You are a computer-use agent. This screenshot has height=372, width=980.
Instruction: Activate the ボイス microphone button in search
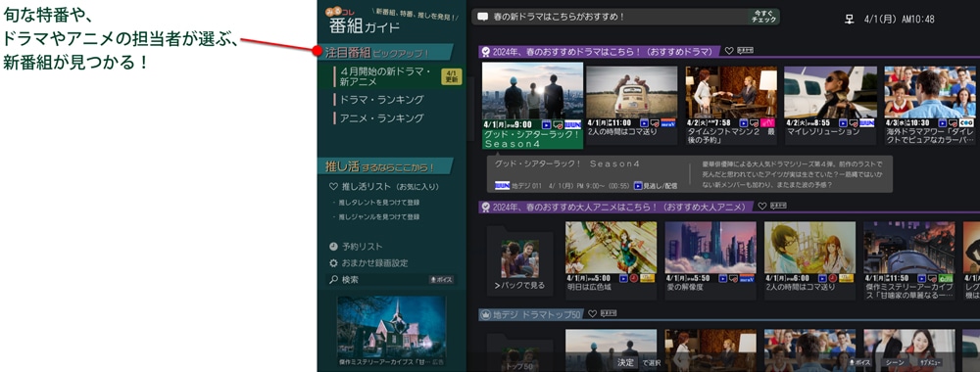click(441, 280)
